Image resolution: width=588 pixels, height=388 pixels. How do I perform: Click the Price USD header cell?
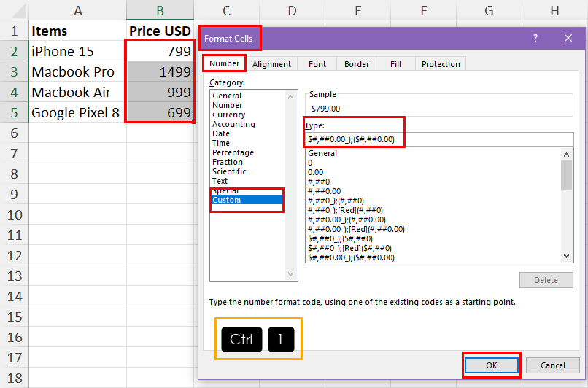click(x=160, y=31)
